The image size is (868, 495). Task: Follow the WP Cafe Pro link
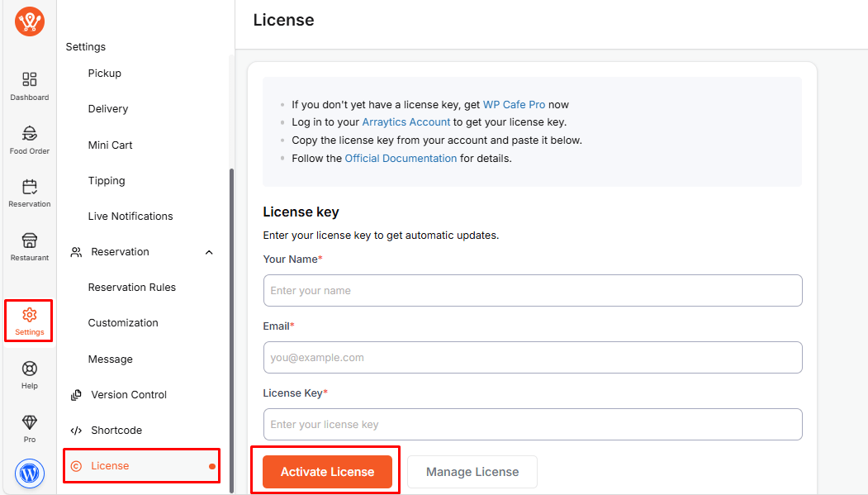pyautogui.click(x=514, y=105)
